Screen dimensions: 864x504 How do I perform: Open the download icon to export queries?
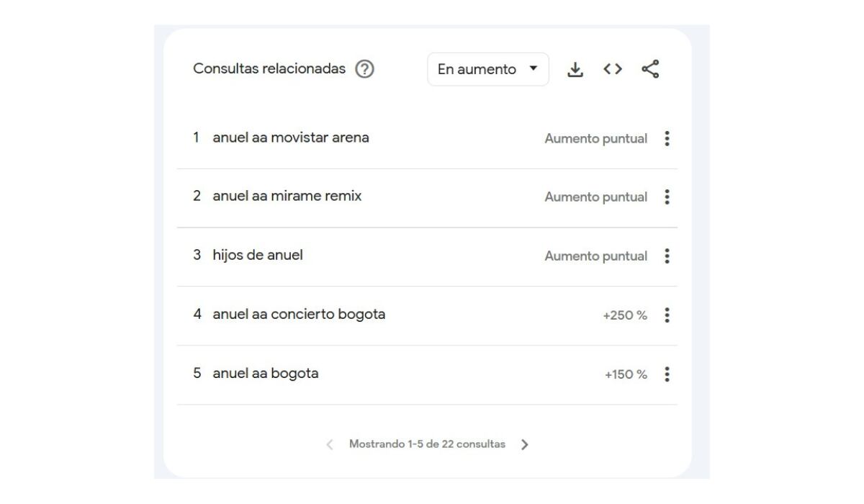coord(576,68)
